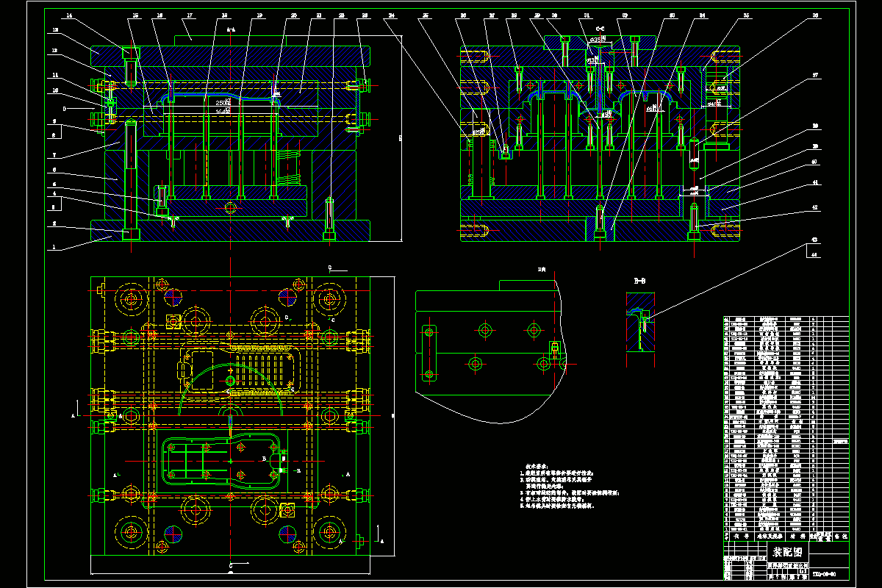Click part balloon number "14"
The image size is (882, 588).
69,15
